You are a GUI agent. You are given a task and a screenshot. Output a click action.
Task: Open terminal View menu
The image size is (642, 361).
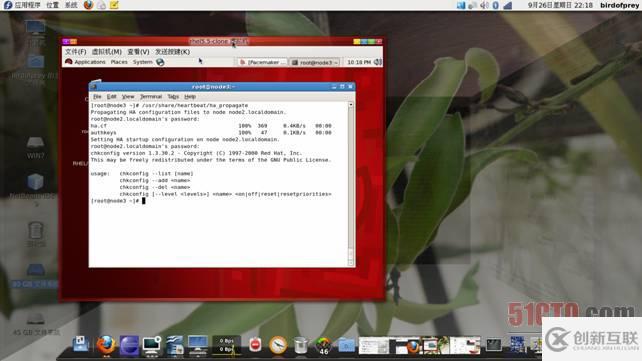pos(128,97)
